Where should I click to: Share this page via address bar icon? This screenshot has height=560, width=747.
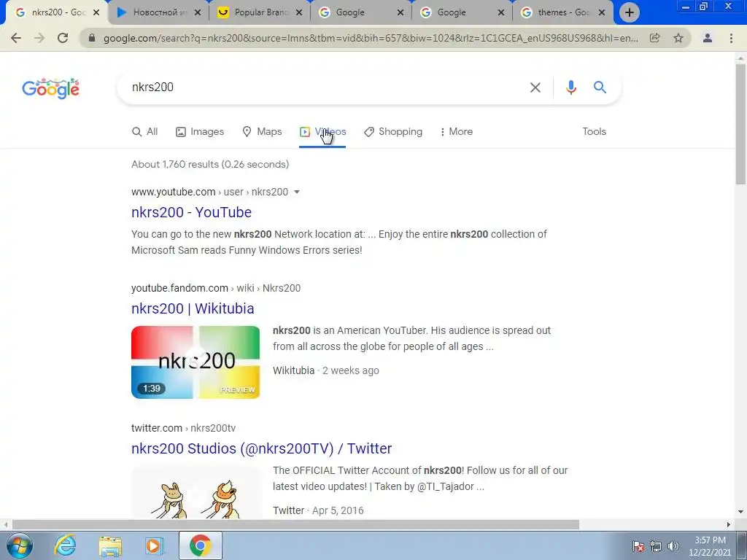coord(654,38)
